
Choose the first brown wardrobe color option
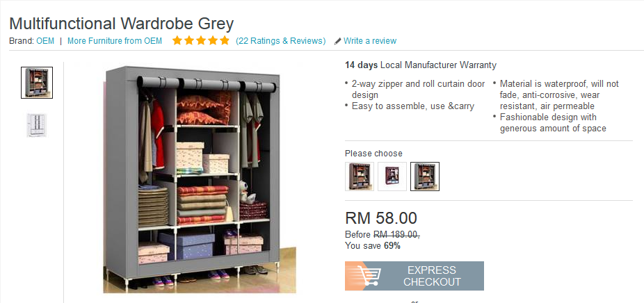click(x=360, y=177)
